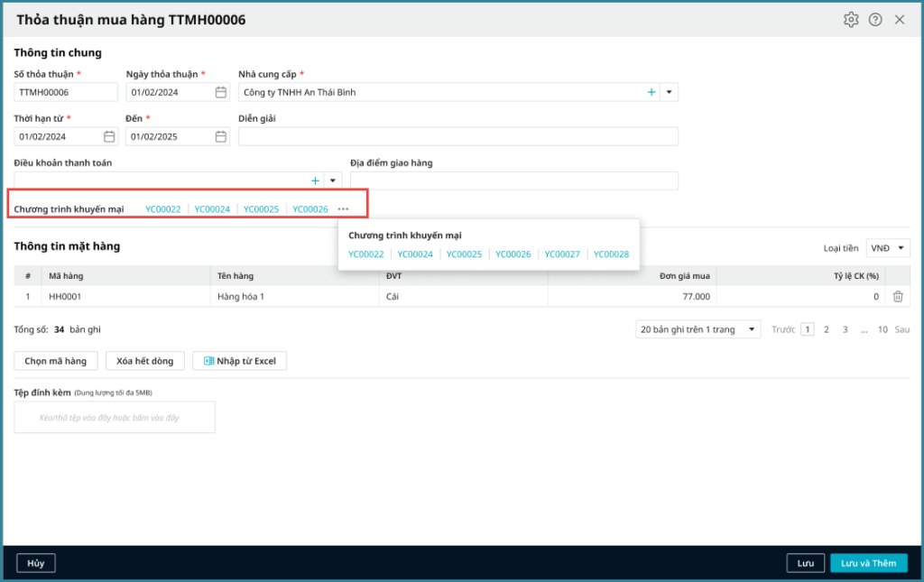Click Cái unit cell
The image size is (924, 582).
pyautogui.click(x=463, y=296)
